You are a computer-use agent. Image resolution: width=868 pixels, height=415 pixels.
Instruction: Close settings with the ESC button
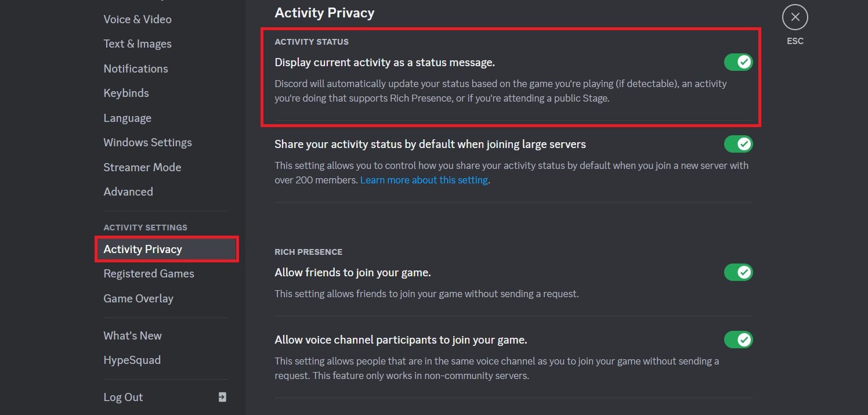(x=795, y=17)
